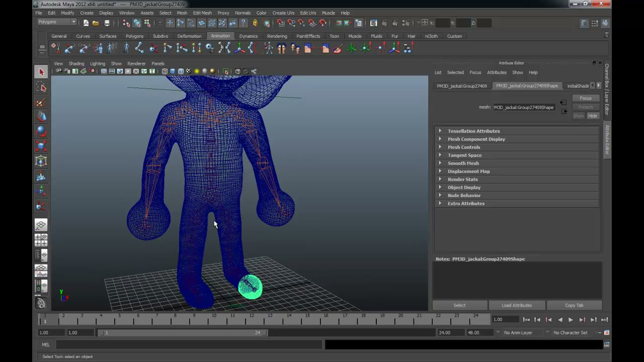
Task: Switch to the Rendering shelf tab
Action: coord(277,36)
